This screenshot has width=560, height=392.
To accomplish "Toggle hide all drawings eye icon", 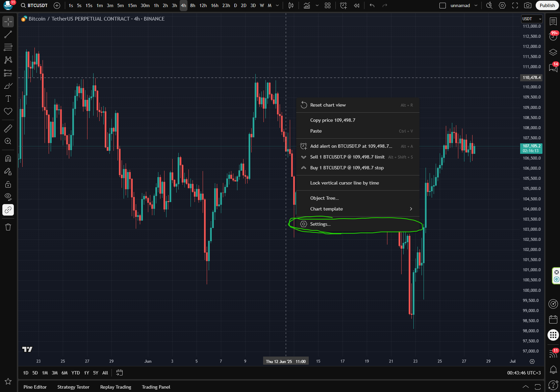I will tap(8, 197).
